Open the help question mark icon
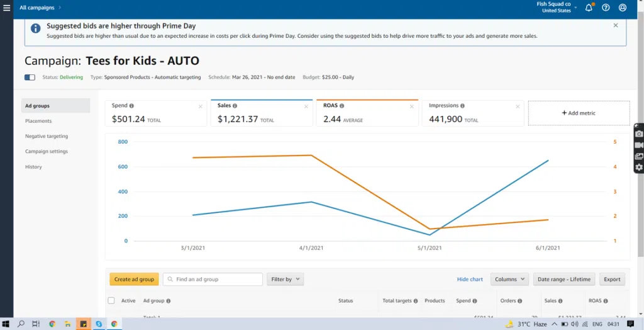644x330 pixels. (x=606, y=8)
